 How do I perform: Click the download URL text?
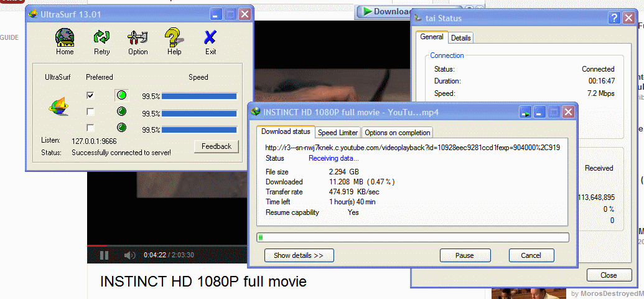click(x=413, y=147)
